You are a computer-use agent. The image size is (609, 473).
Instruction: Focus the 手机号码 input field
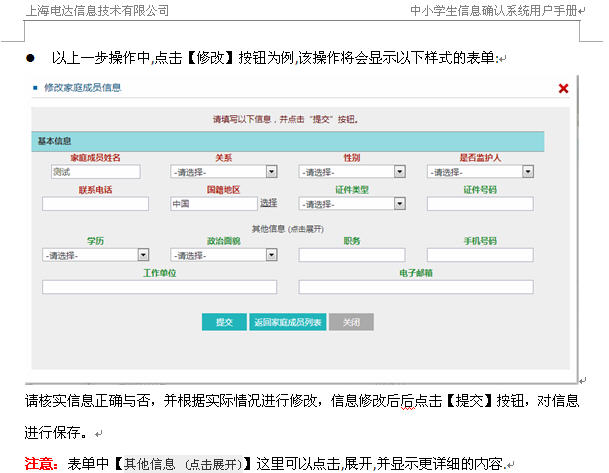479,255
